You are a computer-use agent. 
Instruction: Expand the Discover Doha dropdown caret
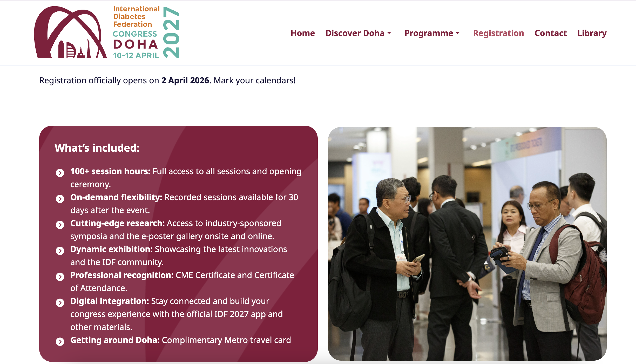(389, 33)
